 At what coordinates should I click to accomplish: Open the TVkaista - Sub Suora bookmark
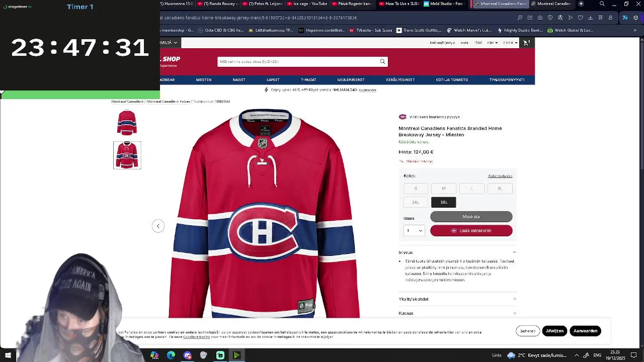(x=370, y=30)
